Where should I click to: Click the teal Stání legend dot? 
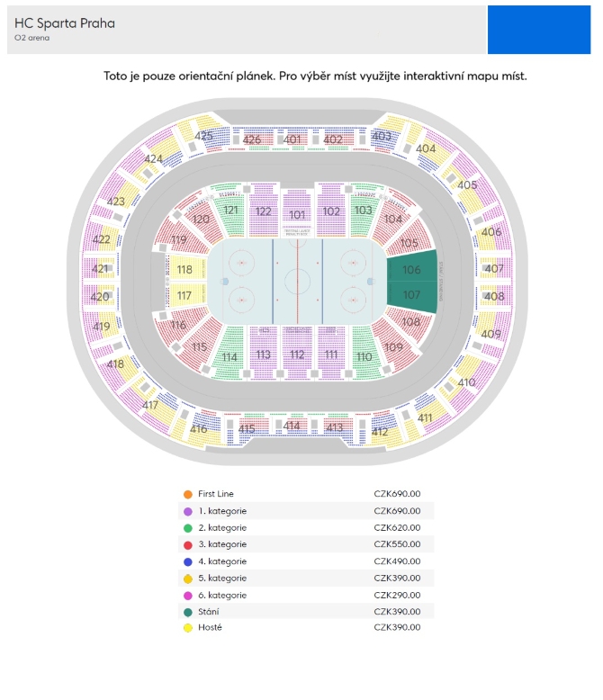click(x=187, y=612)
